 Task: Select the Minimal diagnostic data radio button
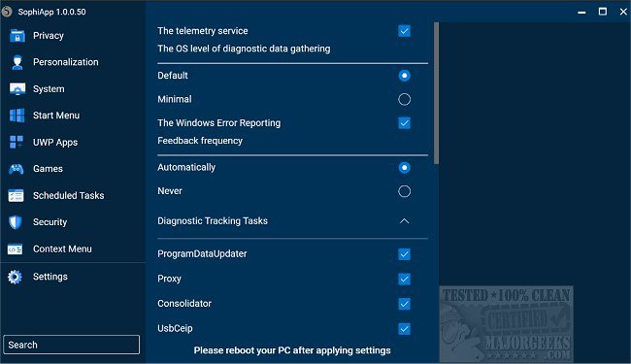click(x=404, y=99)
